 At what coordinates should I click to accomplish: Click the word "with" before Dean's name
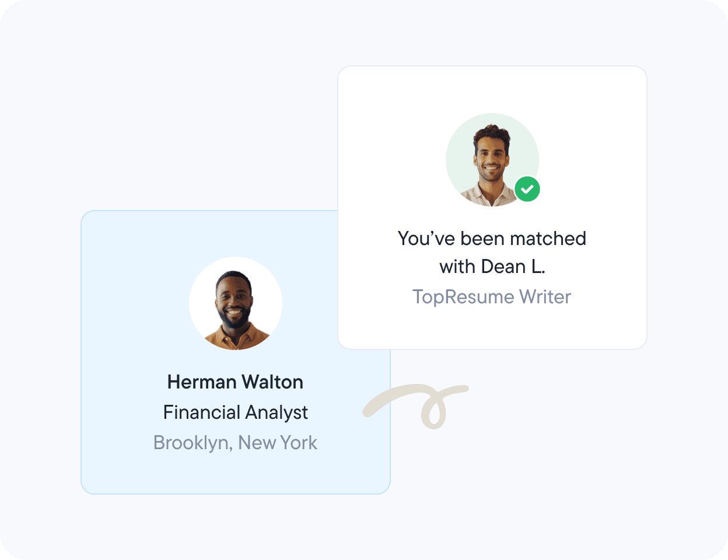pyautogui.click(x=457, y=267)
